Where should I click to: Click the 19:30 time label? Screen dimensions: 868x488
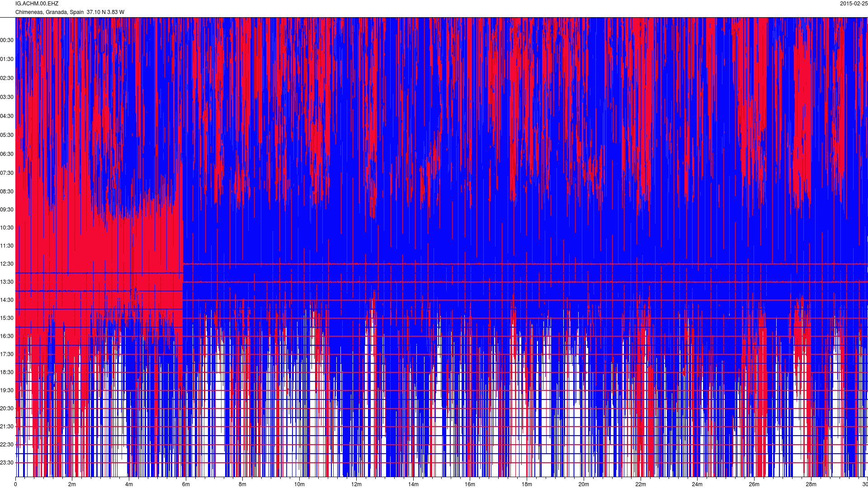pyautogui.click(x=7, y=390)
